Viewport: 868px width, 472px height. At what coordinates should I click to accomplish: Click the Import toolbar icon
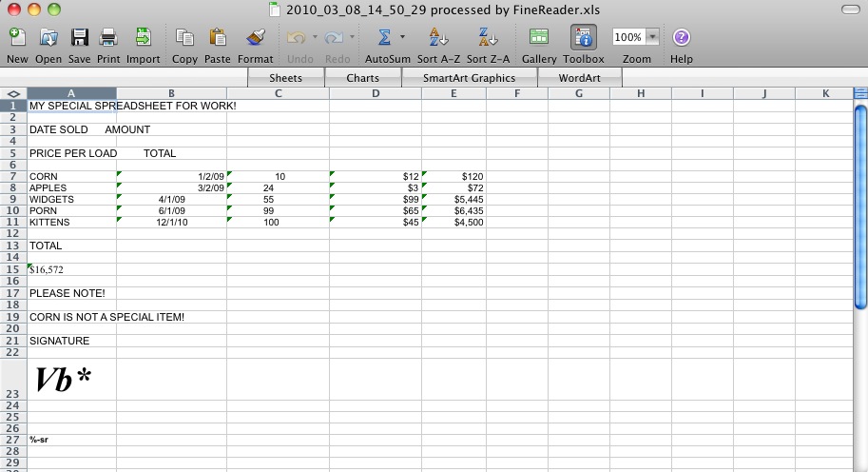144,38
